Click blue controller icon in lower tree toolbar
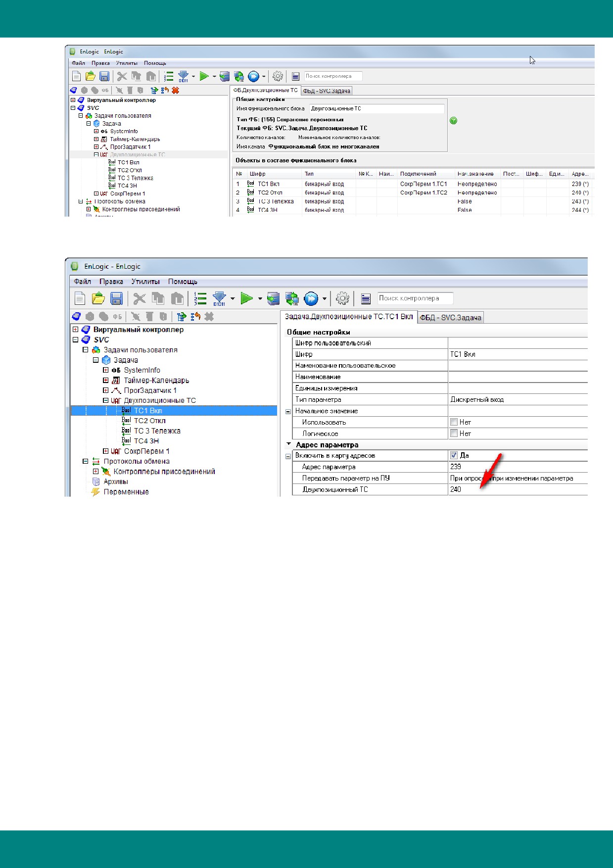This screenshot has width=613, height=868. pyautogui.click(x=76, y=316)
